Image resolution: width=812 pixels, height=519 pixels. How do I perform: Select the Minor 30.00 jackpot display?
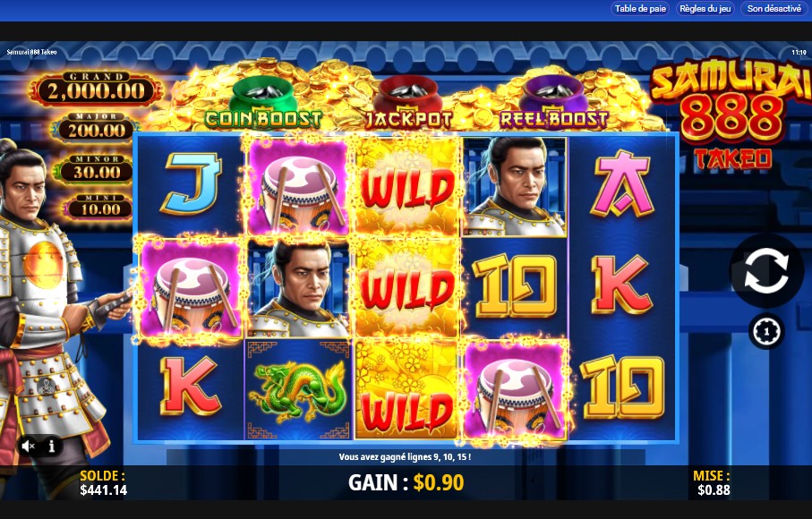click(x=97, y=169)
